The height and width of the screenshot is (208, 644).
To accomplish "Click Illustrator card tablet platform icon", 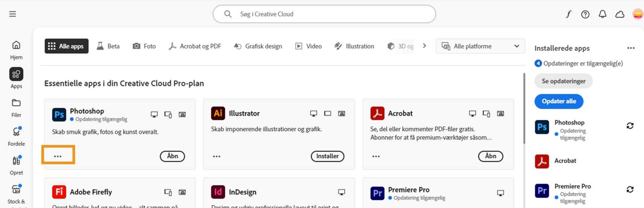I will (328, 114).
